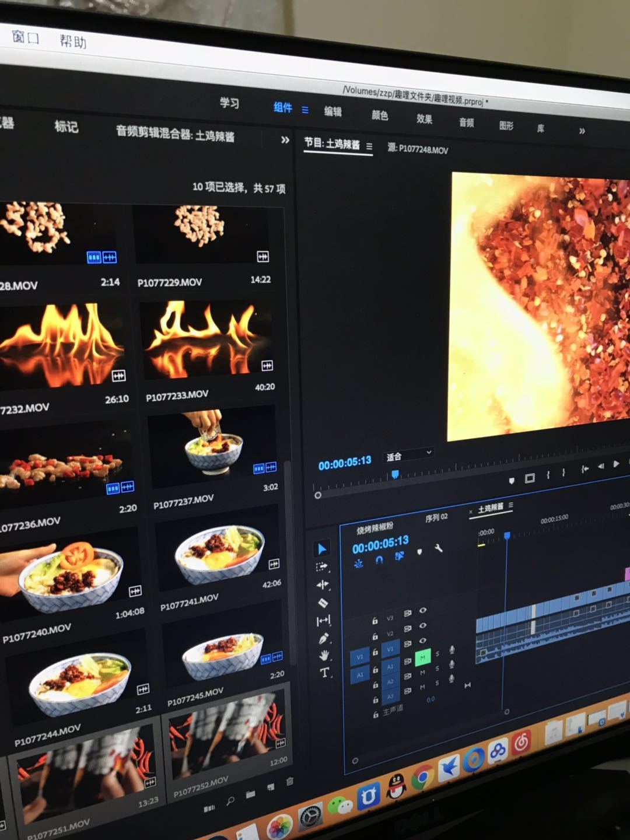Select the P1077233.MOV fire clip thumbnail
Screen dimensions: 630x840
click(208, 341)
